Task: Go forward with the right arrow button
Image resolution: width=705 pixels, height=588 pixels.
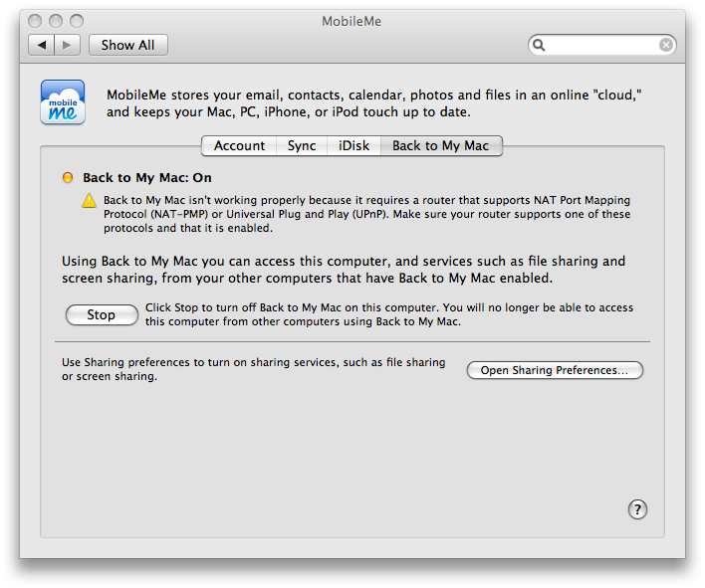Action: click(68, 45)
